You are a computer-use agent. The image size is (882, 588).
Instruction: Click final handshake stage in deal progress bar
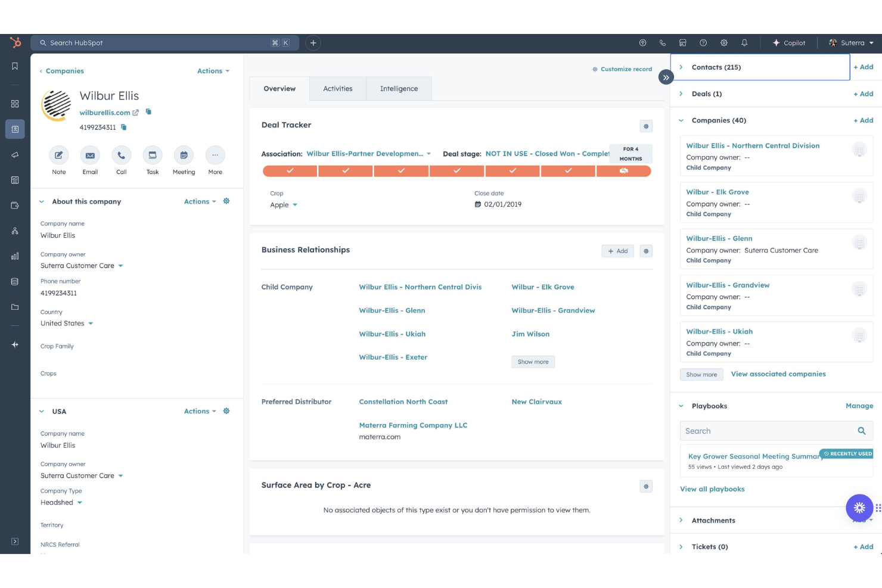pos(623,171)
